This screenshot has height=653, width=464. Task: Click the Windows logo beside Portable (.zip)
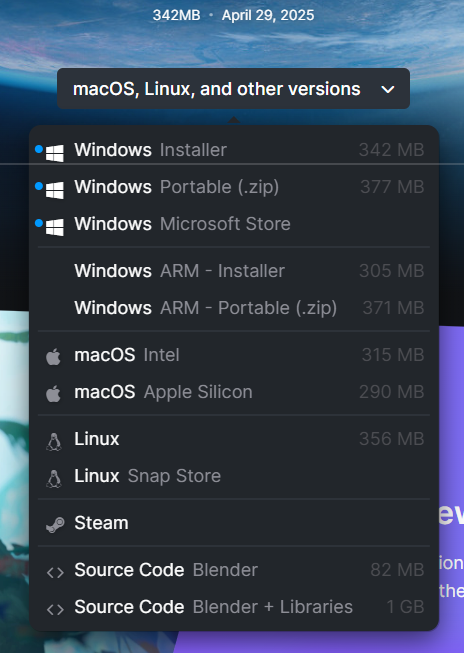(x=55, y=191)
